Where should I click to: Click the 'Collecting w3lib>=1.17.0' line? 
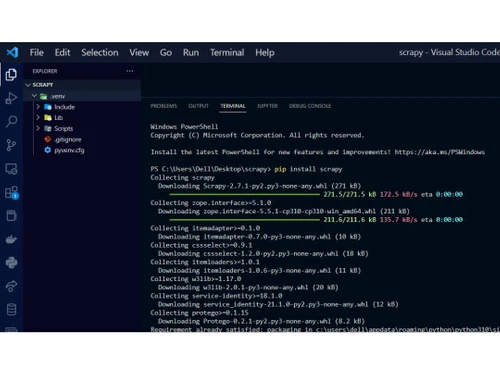196,279
